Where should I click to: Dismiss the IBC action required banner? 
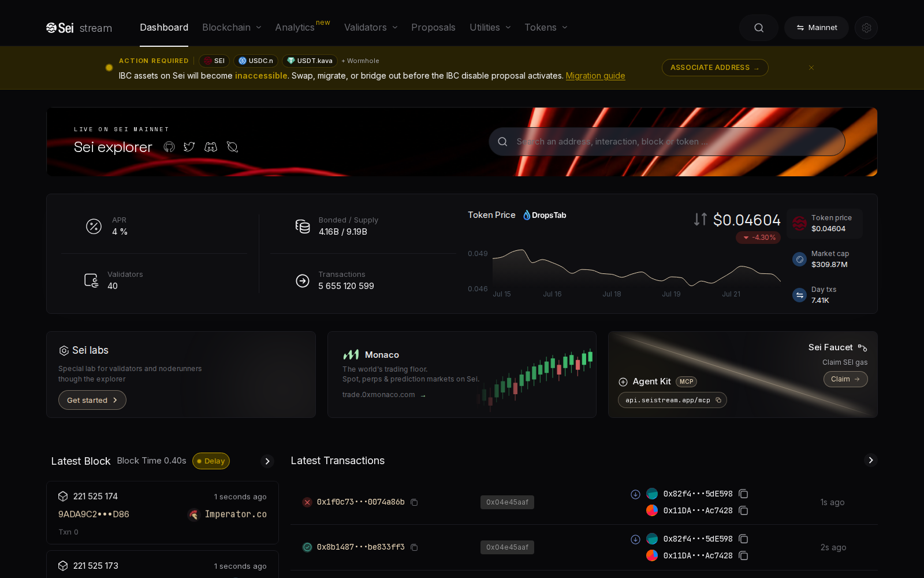[x=811, y=68]
